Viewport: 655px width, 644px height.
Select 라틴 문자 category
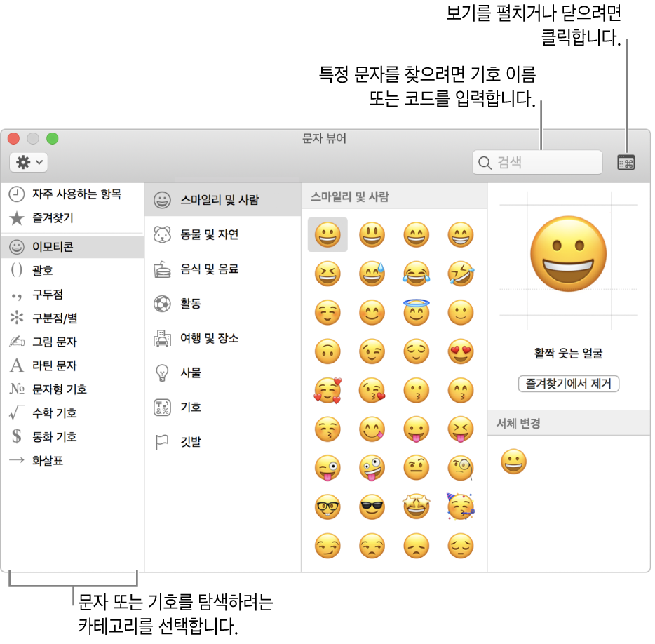pyautogui.click(x=72, y=365)
